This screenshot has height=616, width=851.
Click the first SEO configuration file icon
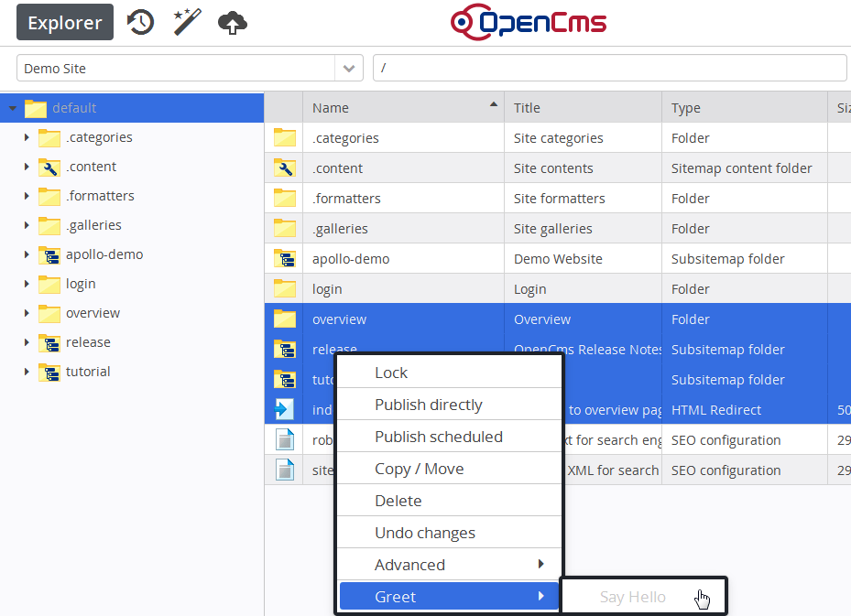[x=284, y=439]
